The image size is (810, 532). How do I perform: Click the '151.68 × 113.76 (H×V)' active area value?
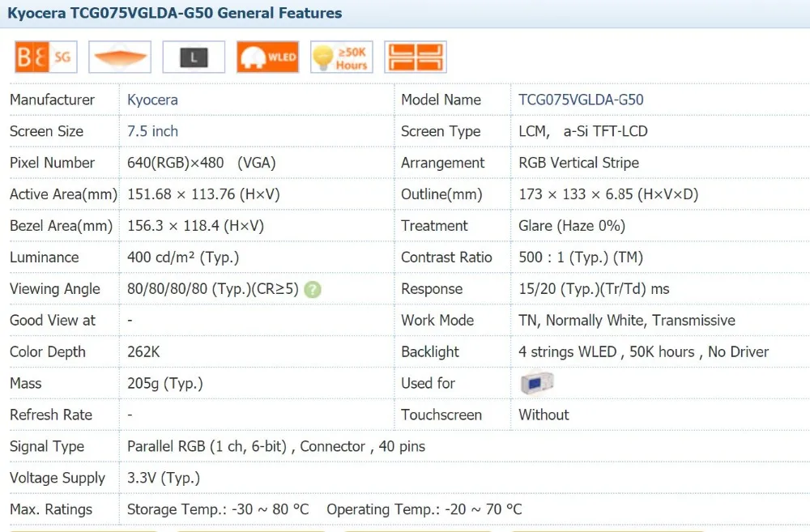(203, 194)
